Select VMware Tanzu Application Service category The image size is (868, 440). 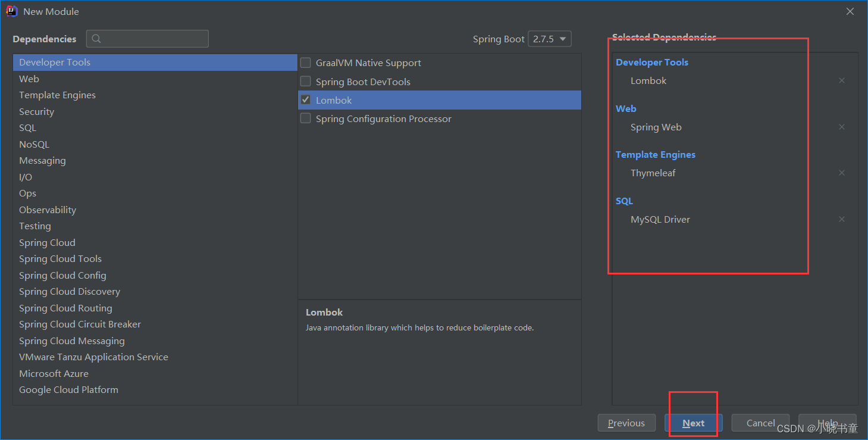pos(155,357)
